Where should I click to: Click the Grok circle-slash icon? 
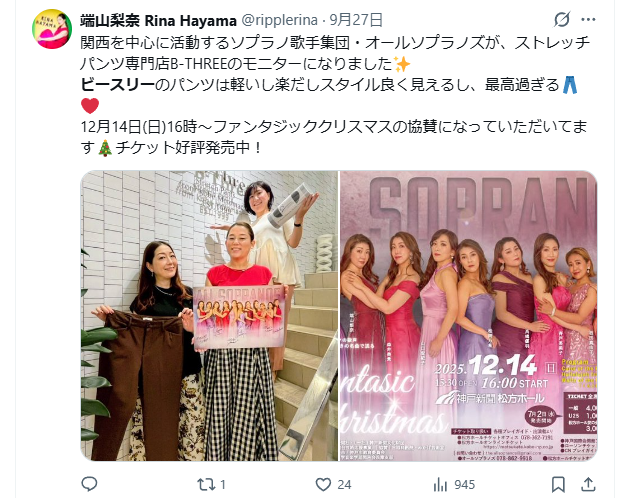point(562,19)
